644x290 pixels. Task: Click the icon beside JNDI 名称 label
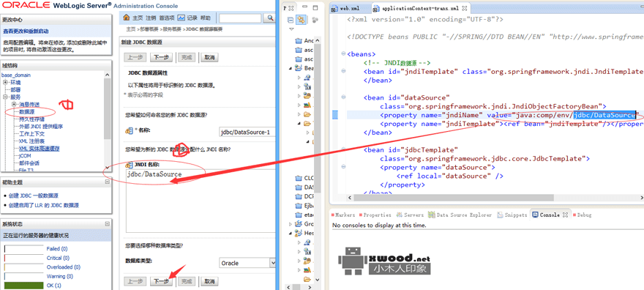pyautogui.click(x=129, y=165)
